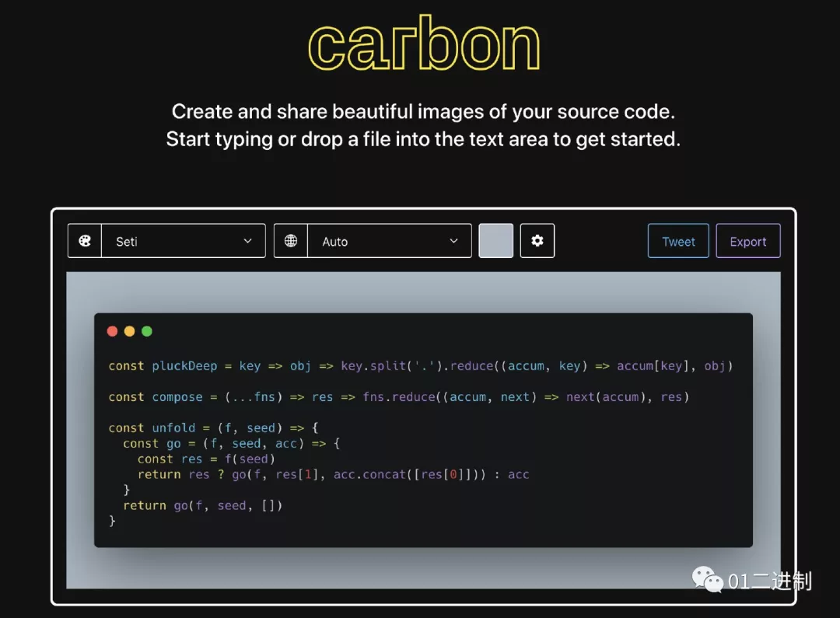The height and width of the screenshot is (618, 840).
Task: Click the 'const res = f(seed)' line
Action: tap(206, 459)
